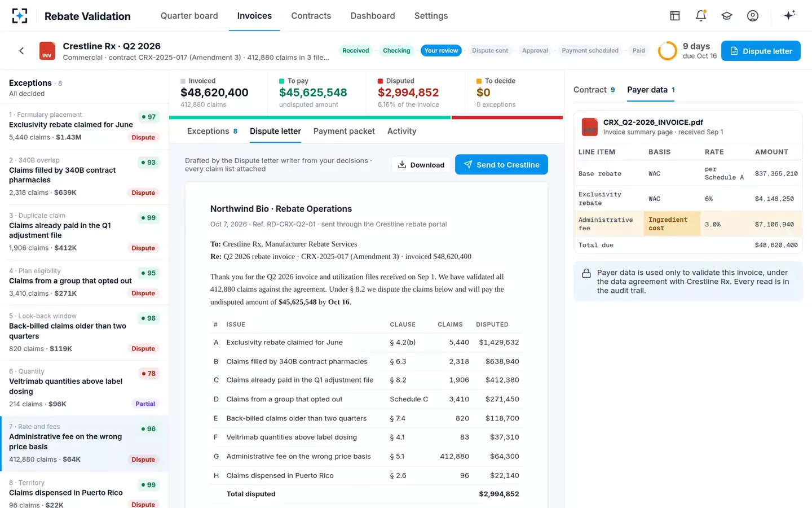The image size is (812, 508).
Task: Select the Payer data tab
Action: (x=651, y=90)
